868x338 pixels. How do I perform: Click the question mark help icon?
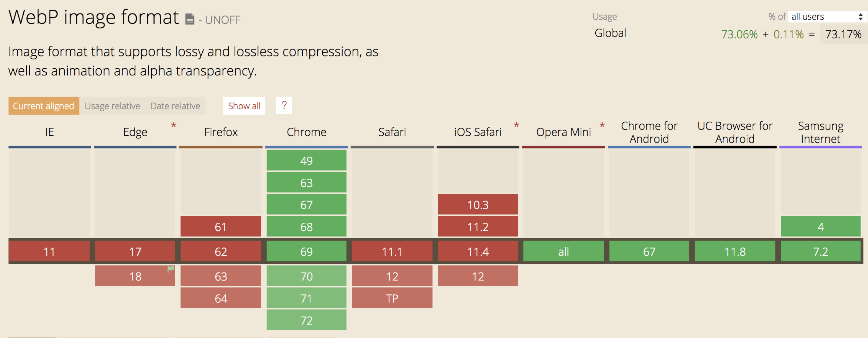tap(284, 106)
